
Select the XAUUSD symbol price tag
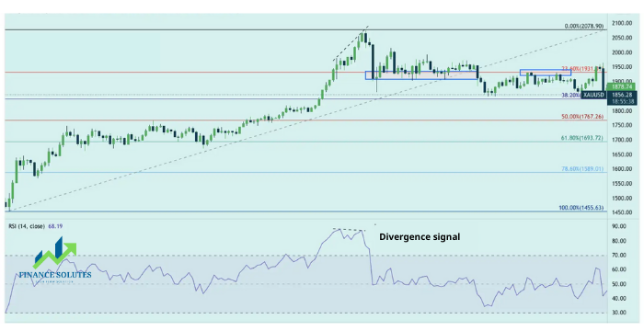(593, 95)
